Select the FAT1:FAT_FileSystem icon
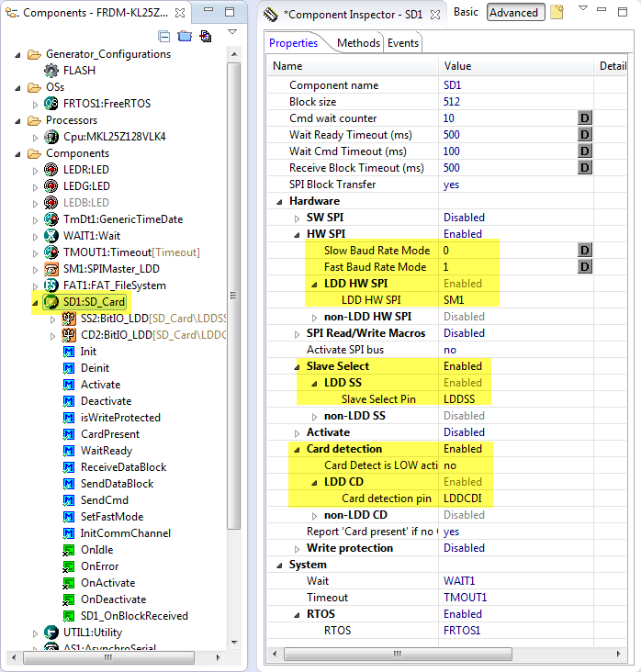 [52, 286]
